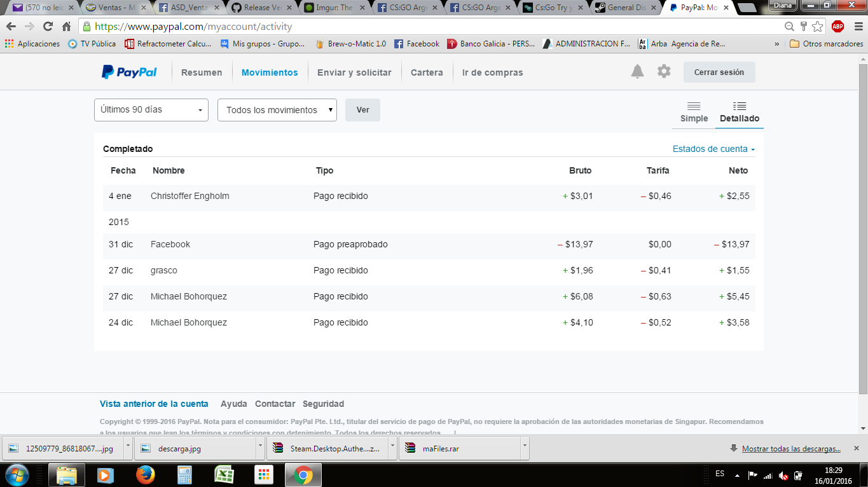This screenshot has width=868, height=487.
Task: Open account settings gear icon
Action: click(x=664, y=72)
